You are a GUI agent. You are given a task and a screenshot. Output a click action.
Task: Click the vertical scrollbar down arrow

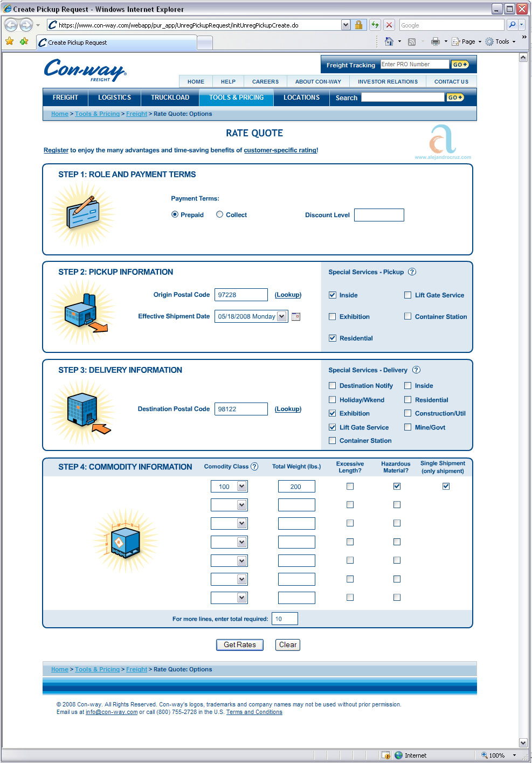coord(523,743)
